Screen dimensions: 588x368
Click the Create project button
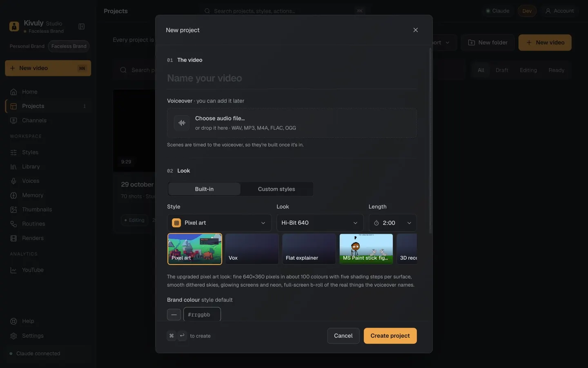[x=390, y=336]
